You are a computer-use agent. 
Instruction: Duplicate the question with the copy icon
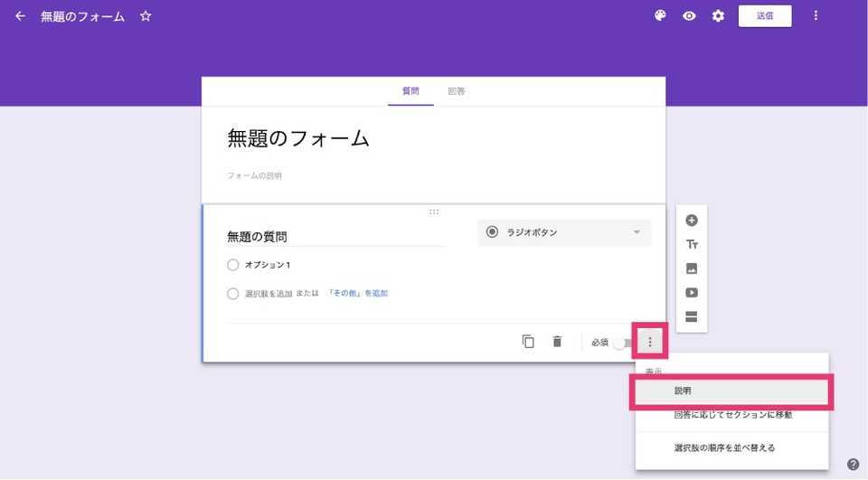[x=528, y=342]
